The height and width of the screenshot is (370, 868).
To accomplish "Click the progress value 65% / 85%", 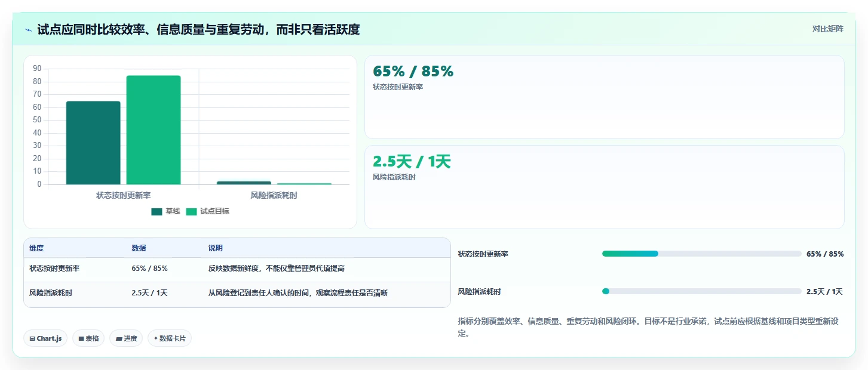I will [x=825, y=254].
